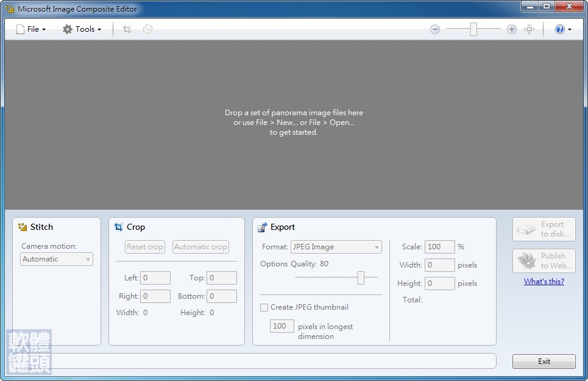588x381 pixels.
Task: Close the Image Composite Editor window
Action: [569, 6]
